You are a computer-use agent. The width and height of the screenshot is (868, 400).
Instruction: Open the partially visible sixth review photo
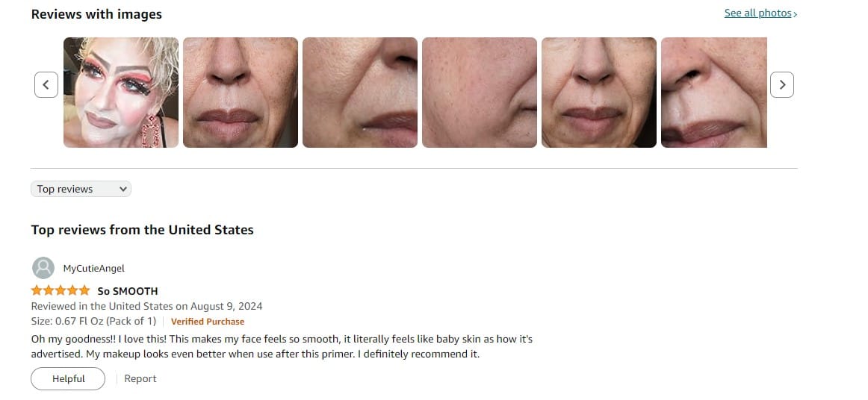pyautogui.click(x=714, y=93)
